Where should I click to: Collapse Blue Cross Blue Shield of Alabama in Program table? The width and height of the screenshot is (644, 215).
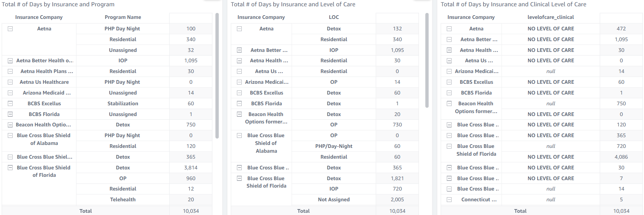(x=10, y=135)
